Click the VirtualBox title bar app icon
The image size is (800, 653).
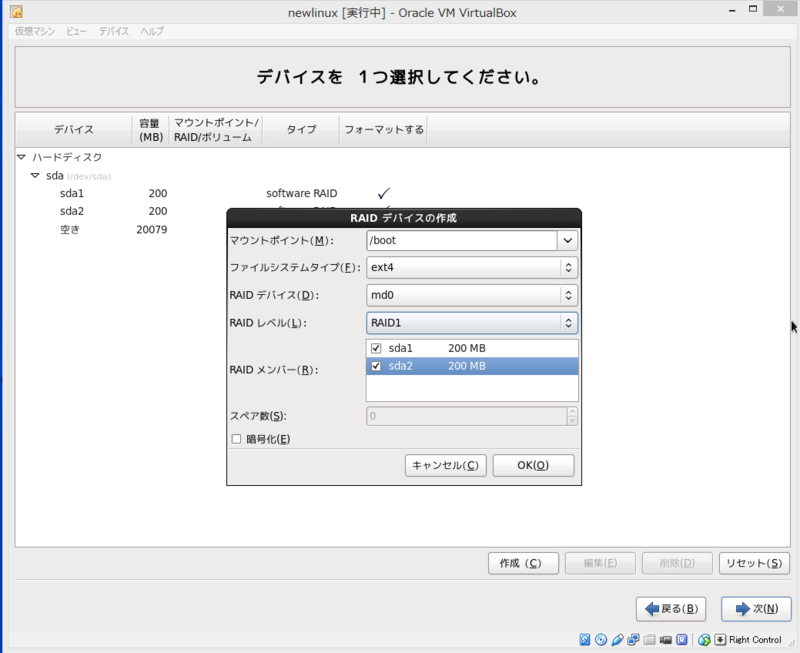16,12
